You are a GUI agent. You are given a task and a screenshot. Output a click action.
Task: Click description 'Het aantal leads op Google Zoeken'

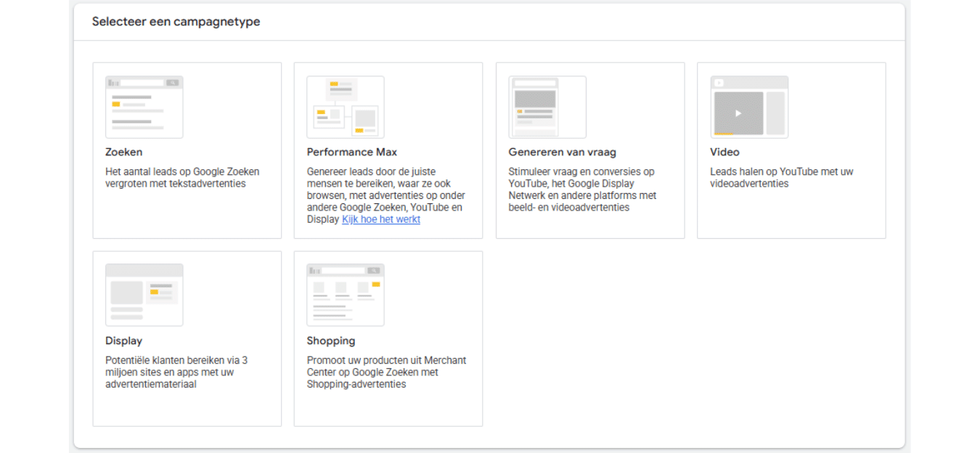tap(182, 178)
